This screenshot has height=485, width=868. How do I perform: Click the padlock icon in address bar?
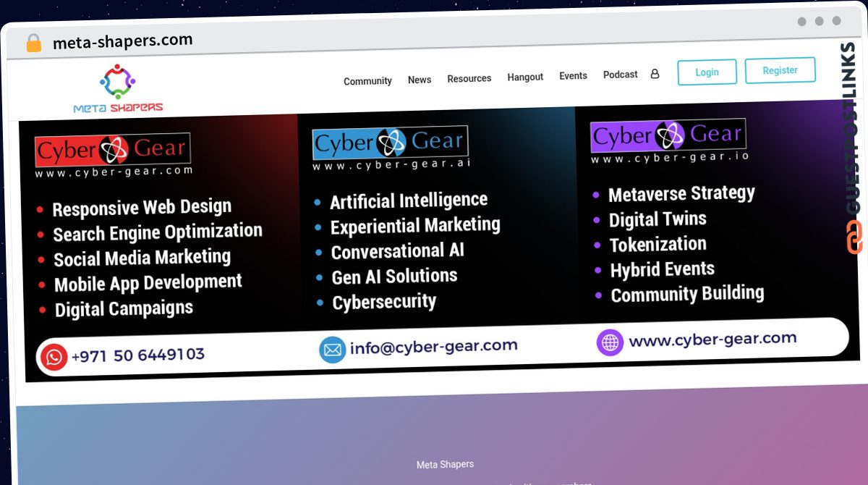point(33,43)
